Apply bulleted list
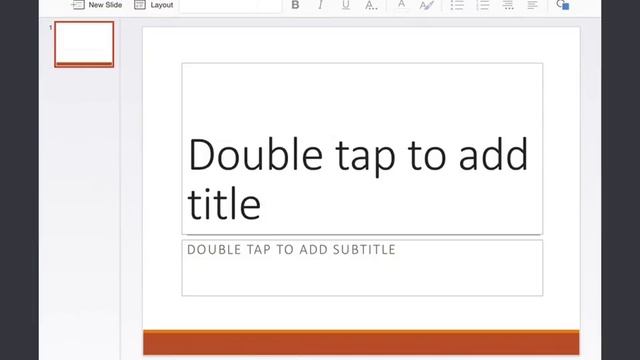This screenshot has width=640, height=360. pos(457,5)
